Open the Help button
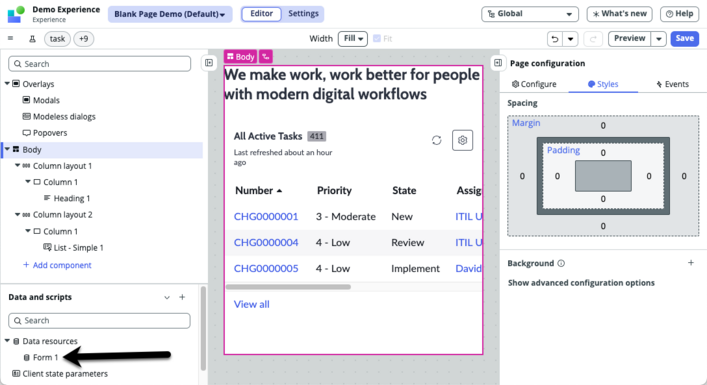 click(x=679, y=14)
